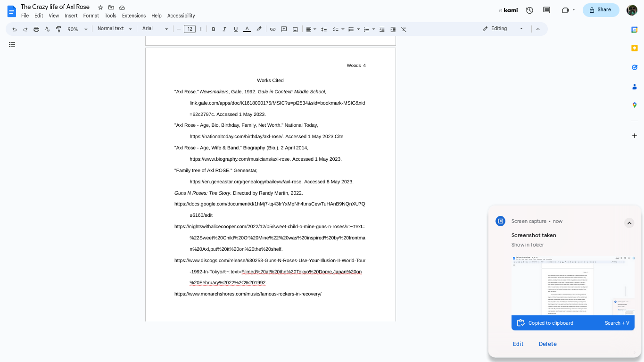
Task: Toggle Underline formatting
Action: (236, 29)
